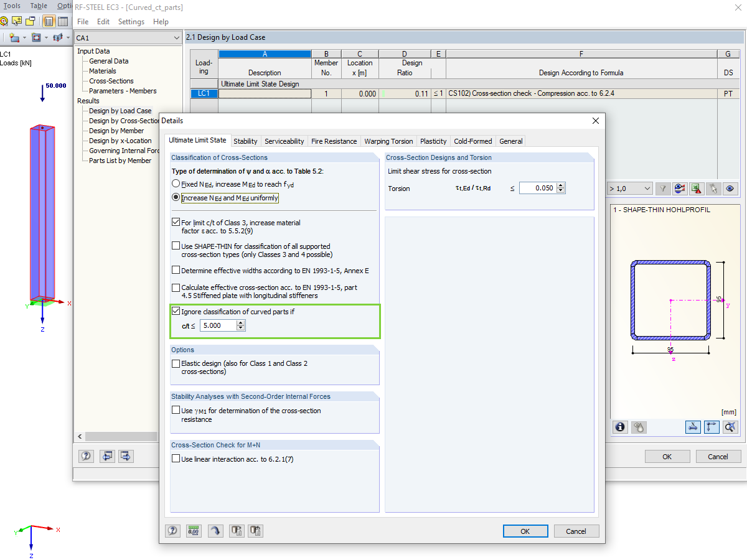Click the pick member pointer icon

(x=713, y=188)
